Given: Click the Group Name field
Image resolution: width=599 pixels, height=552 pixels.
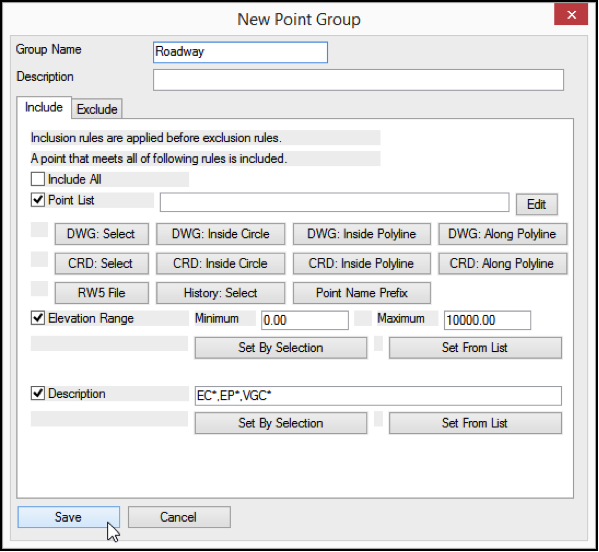Looking at the screenshot, I should click(x=240, y=52).
